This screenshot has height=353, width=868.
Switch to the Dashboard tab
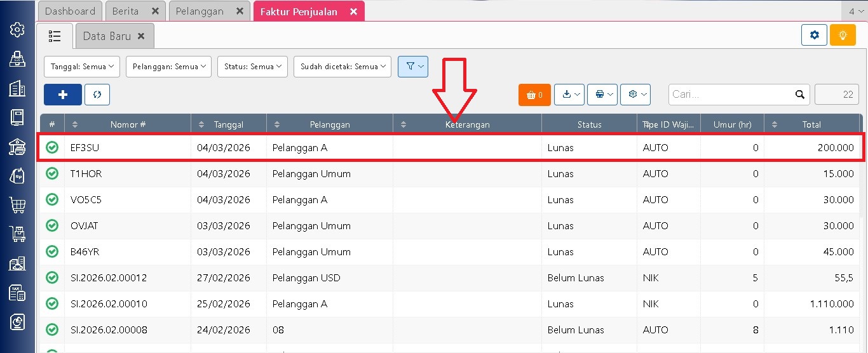(x=70, y=11)
